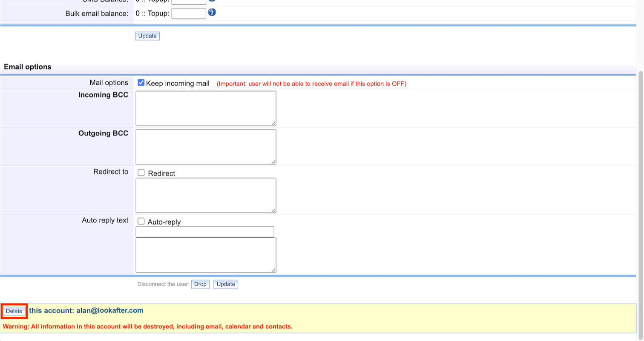Click the Redirect to address text area
The height and width of the screenshot is (341, 644).
[x=206, y=195]
